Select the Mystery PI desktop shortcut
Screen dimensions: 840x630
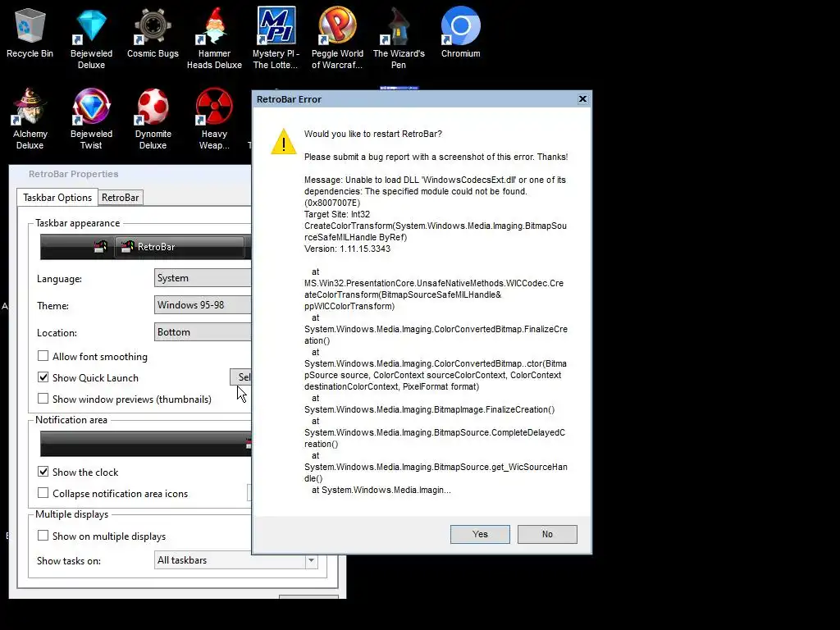tap(276, 38)
